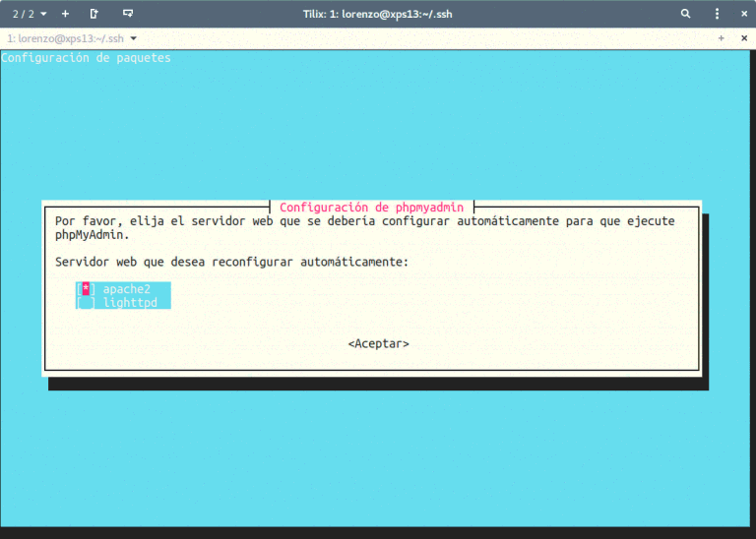Viewport: 756px width, 539px height.
Task: Open the search icon in title bar
Action: point(686,14)
